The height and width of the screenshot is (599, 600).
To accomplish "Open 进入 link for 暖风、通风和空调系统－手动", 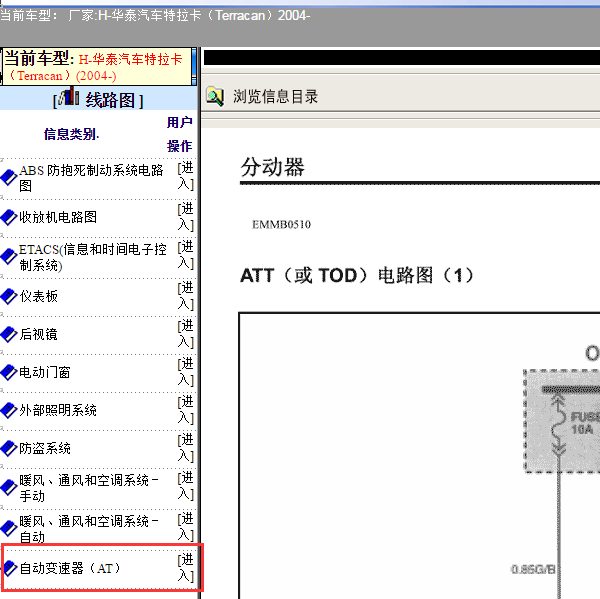I will [186, 486].
